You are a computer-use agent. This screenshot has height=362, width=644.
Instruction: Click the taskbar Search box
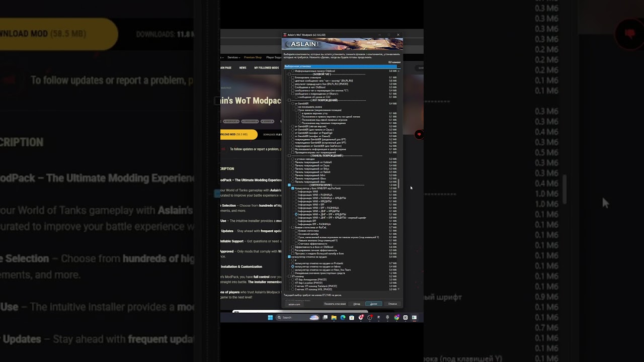pos(297,318)
